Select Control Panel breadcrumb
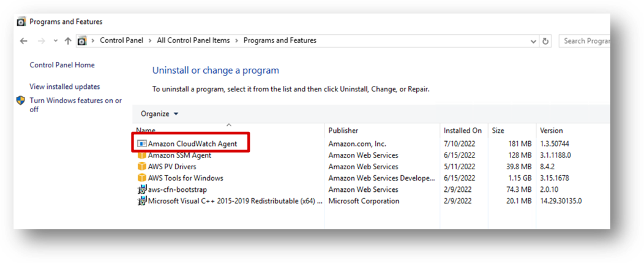The width and height of the screenshot is (644, 263). (x=122, y=40)
